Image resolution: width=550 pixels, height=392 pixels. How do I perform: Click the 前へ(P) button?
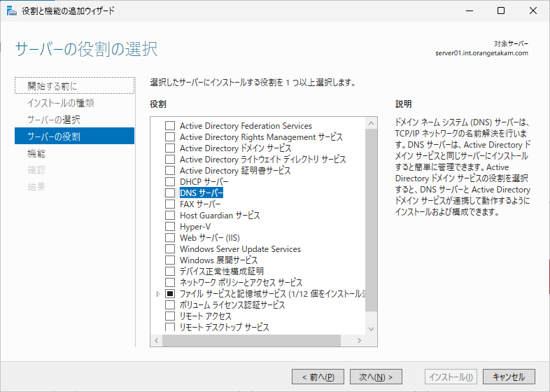[318, 377]
